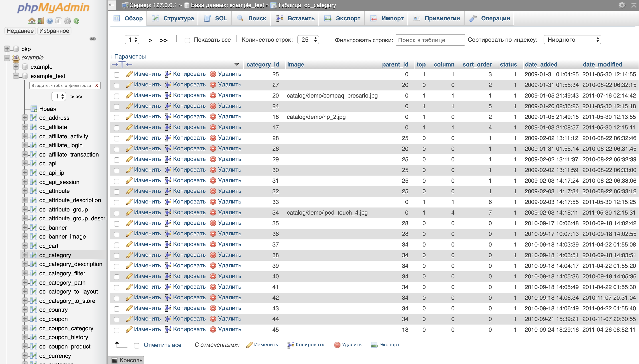This screenshot has height=364, width=639.
Task: Open navigation settings gear icon in sidebar
Action: point(67,21)
